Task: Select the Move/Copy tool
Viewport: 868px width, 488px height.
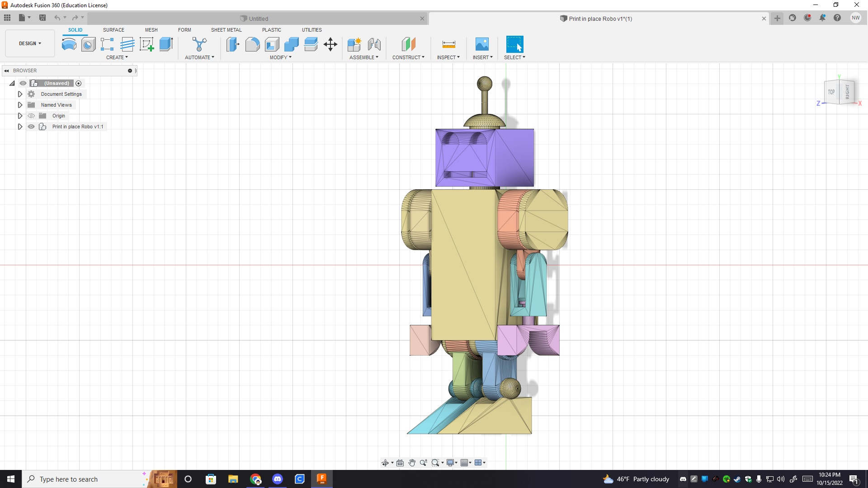Action: click(330, 44)
